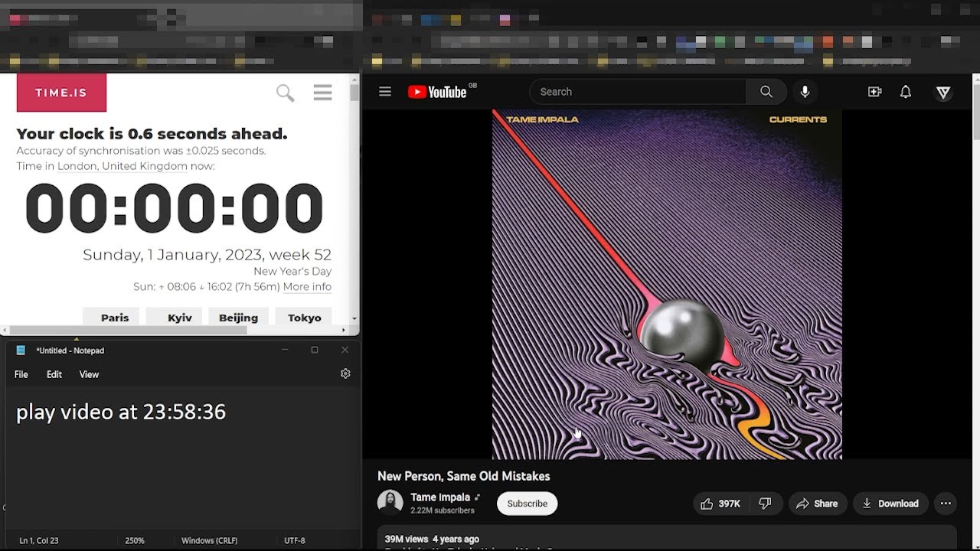Viewport: 980px width, 551px height.
Task: Like the video with 397K likes
Action: pyautogui.click(x=720, y=504)
